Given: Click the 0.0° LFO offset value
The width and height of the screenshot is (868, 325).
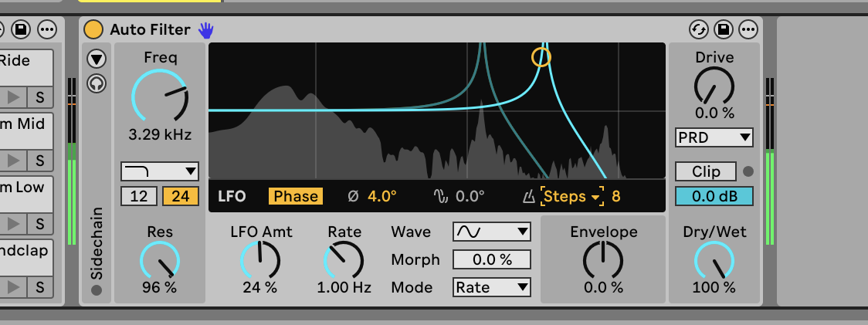Looking at the screenshot, I should pos(470,196).
